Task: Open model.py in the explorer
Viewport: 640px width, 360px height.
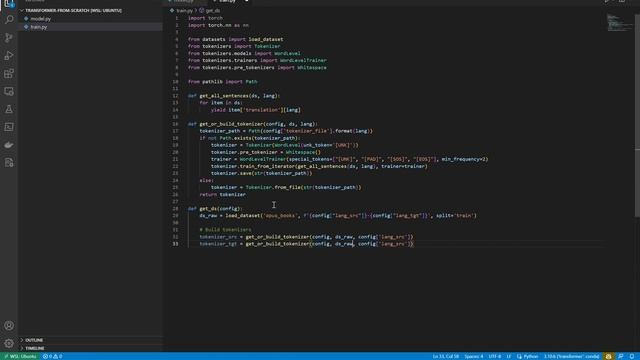Action: point(40,19)
